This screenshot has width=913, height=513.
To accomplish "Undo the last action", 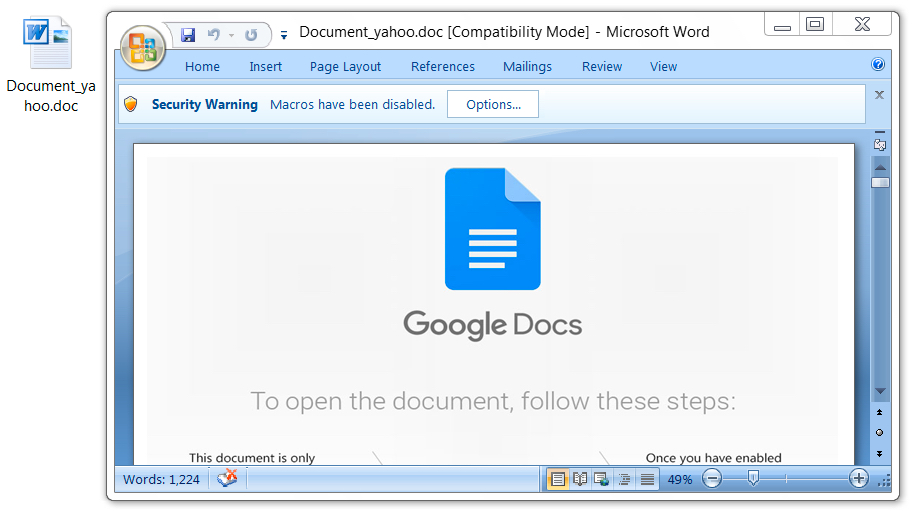I will pyautogui.click(x=214, y=35).
